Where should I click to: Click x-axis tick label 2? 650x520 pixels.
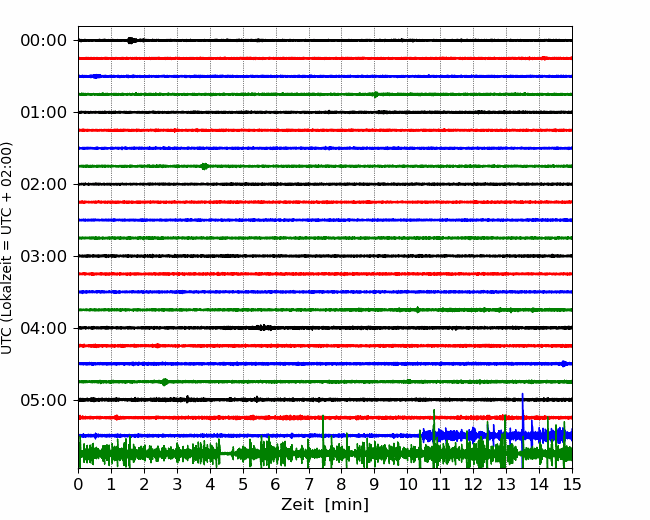tap(144, 484)
